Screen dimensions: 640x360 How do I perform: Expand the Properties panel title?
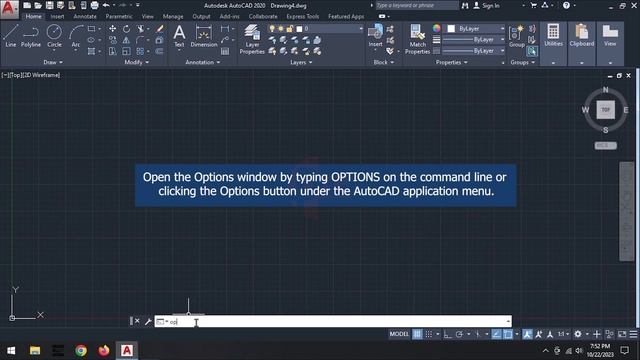click(x=451, y=62)
